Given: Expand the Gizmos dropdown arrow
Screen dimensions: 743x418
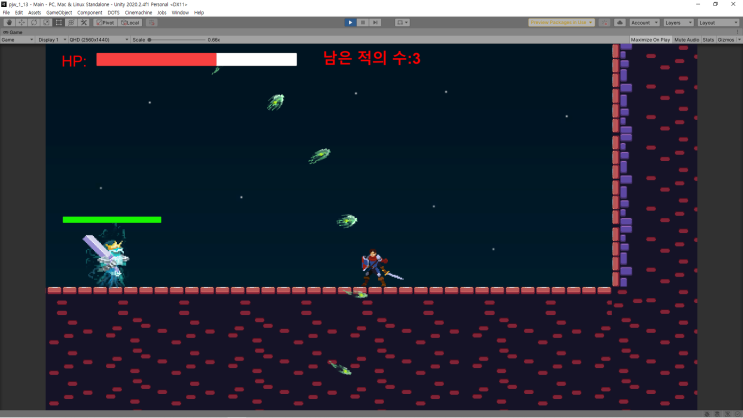Looking at the screenshot, I should coord(739,40).
